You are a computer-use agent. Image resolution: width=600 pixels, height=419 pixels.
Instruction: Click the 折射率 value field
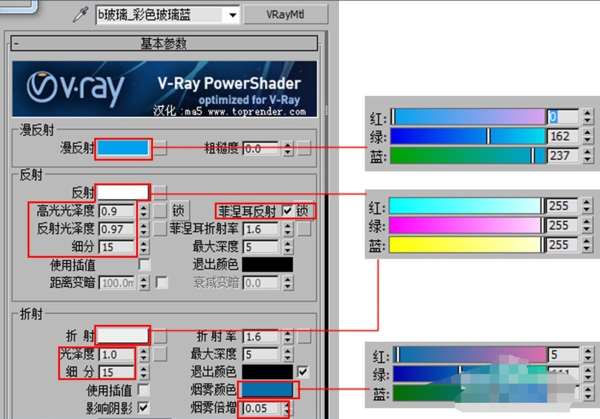click(x=261, y=337)
